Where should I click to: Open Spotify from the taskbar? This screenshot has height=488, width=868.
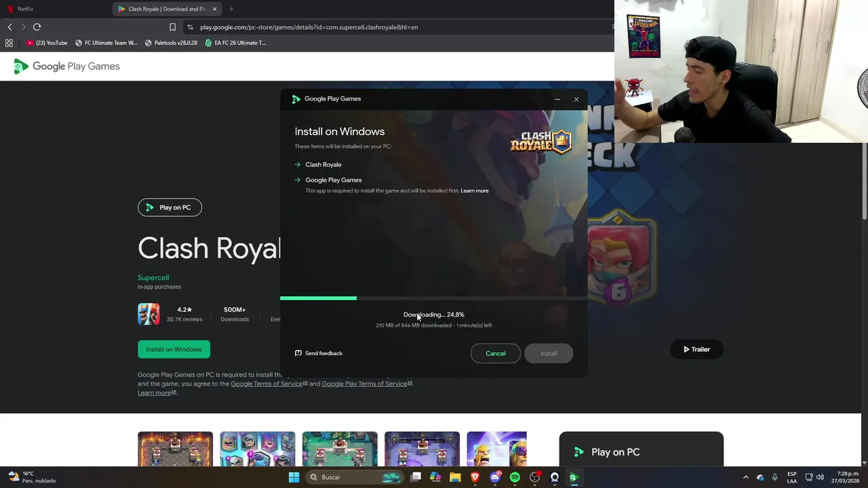coord(515,477)
